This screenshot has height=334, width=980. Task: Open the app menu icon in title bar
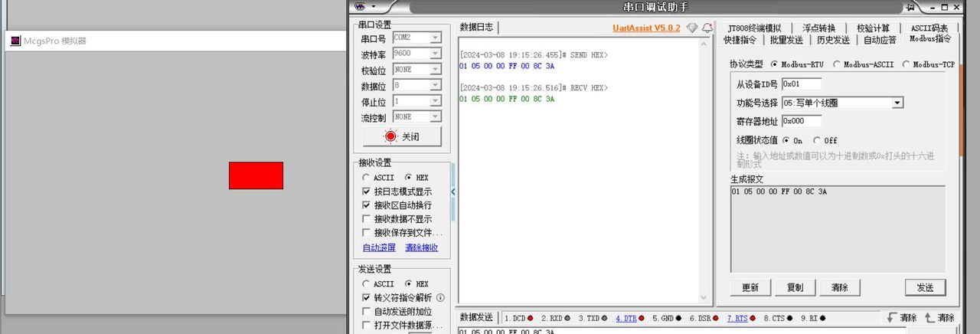point(360,7)
